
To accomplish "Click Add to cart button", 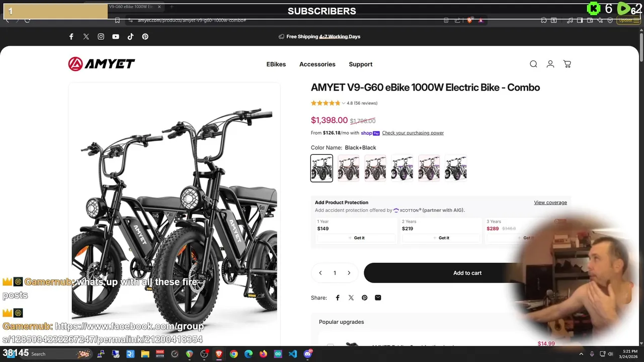I will 467,273.
